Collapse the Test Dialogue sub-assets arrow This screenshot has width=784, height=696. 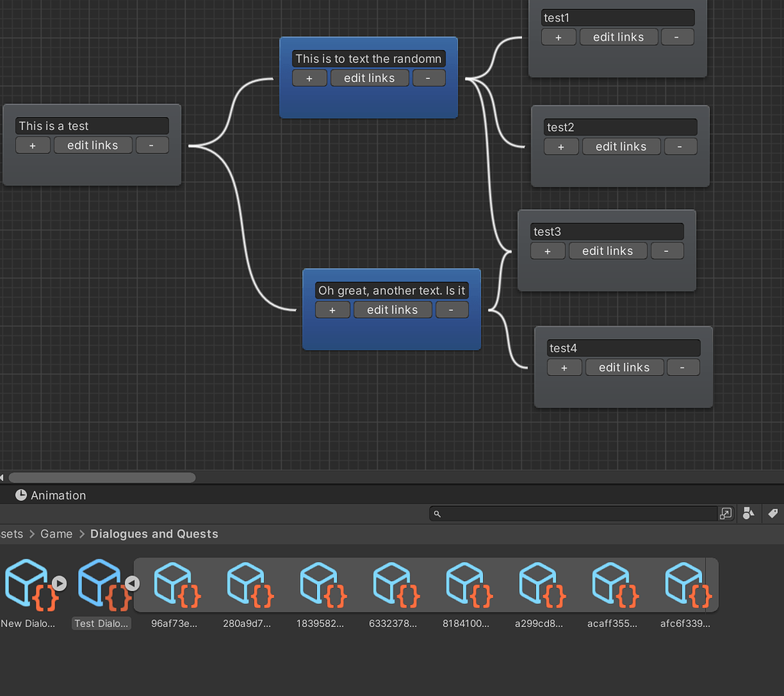132,583
